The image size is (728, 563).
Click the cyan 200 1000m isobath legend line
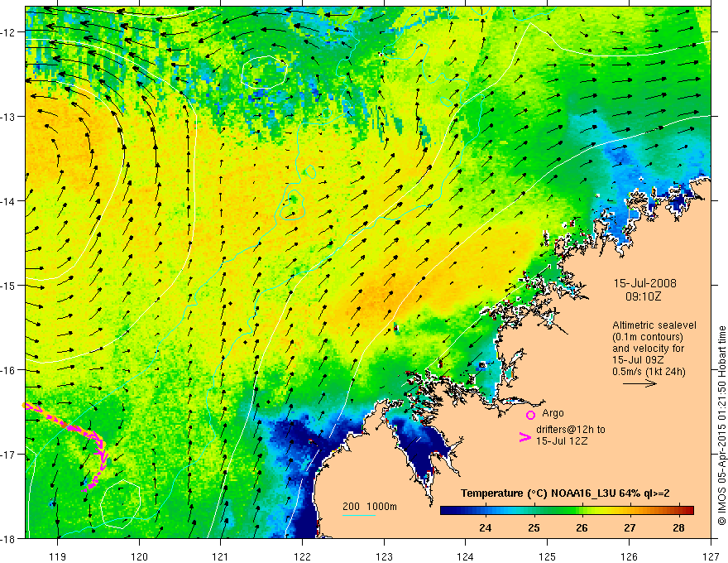[359, 515]
